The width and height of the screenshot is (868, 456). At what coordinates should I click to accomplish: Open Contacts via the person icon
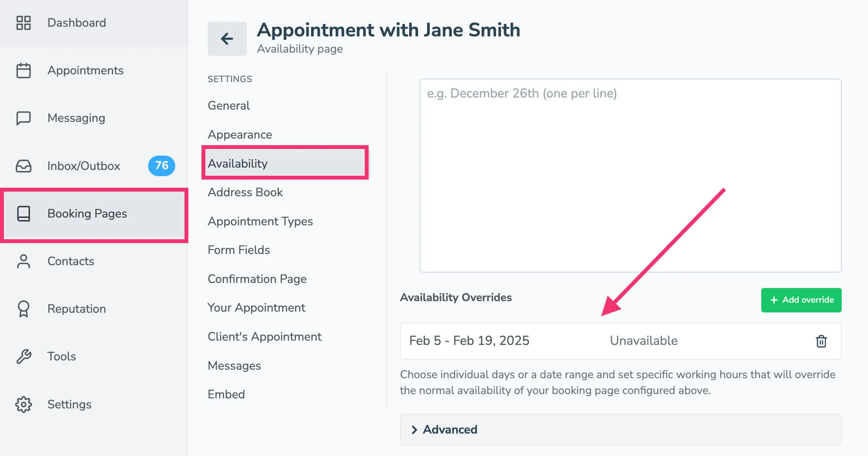[24, 261]
